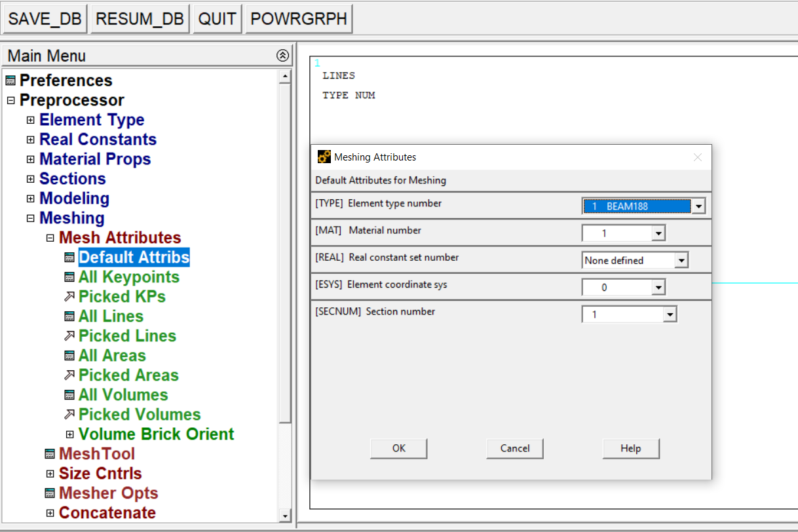
Task: Select Material Props menu label
Action: pyautogui.click(x=95, y=159)
